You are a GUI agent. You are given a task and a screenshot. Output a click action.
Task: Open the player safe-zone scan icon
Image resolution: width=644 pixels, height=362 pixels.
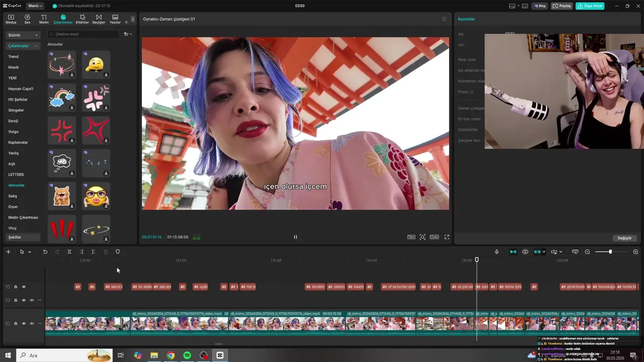point(423,237)
